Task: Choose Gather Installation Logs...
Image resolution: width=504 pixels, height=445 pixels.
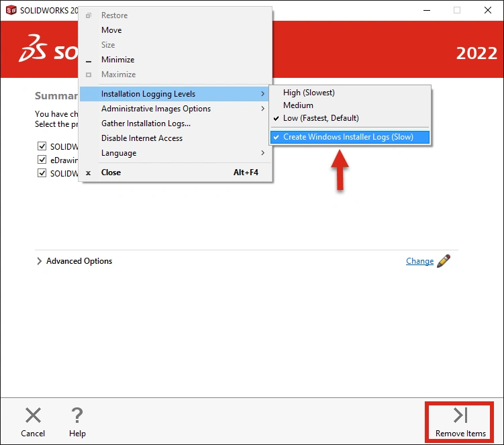Action: (x=174, y=123)
